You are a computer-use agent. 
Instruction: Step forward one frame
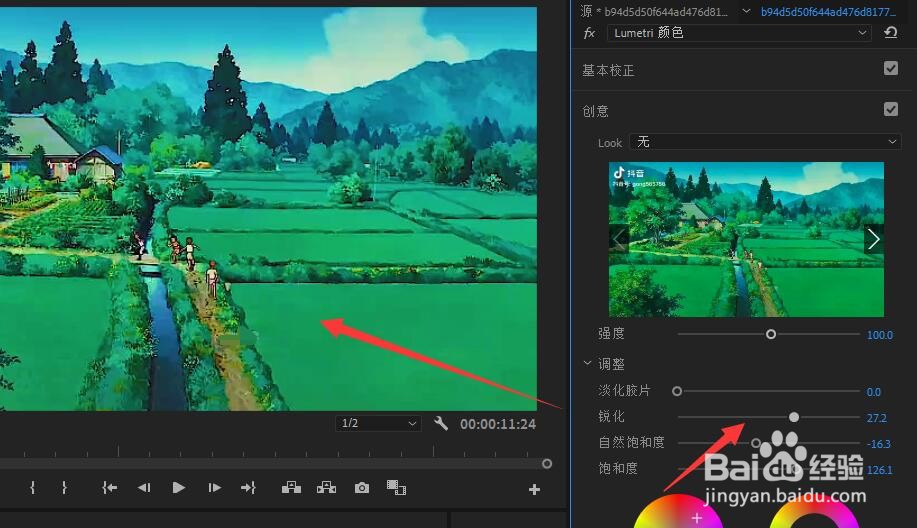pyautogui.click(x=215, y=487)
